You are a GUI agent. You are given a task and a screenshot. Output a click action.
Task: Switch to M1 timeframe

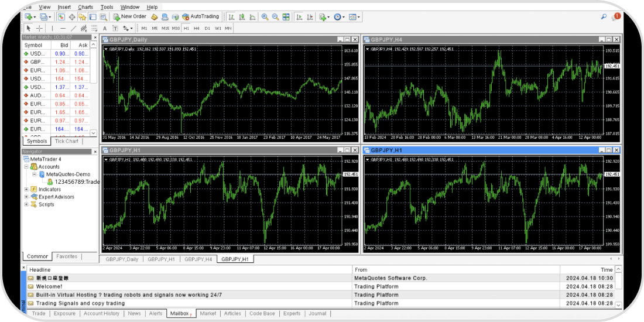point(144,28)
